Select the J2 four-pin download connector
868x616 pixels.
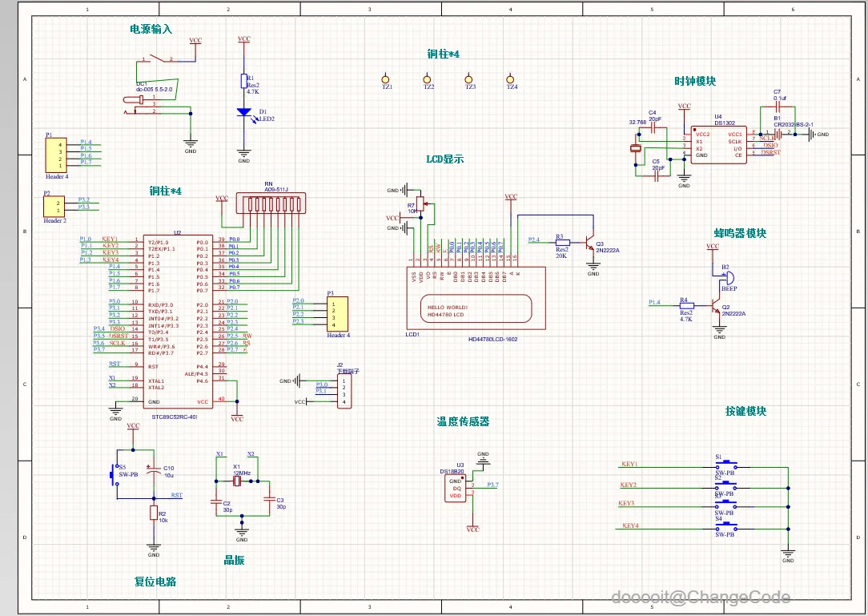[x=344, y=392]
